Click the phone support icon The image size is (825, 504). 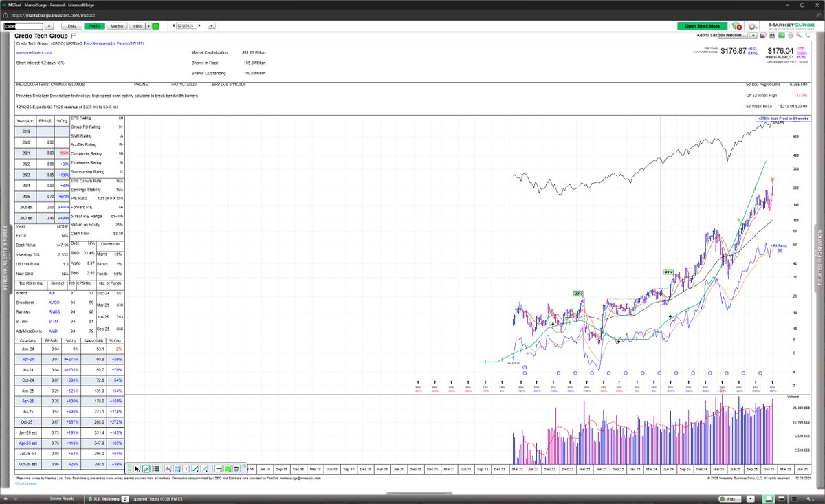(x=808, y=35)
